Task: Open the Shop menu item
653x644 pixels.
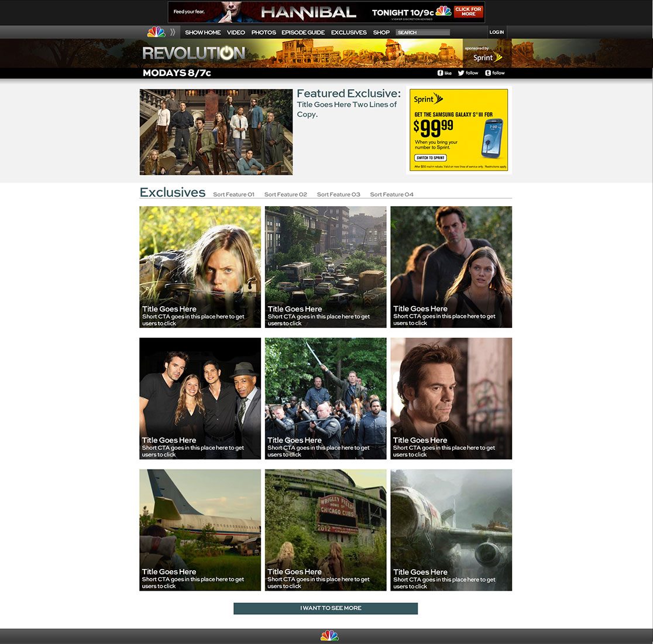Action: click(x=381, y=32)
